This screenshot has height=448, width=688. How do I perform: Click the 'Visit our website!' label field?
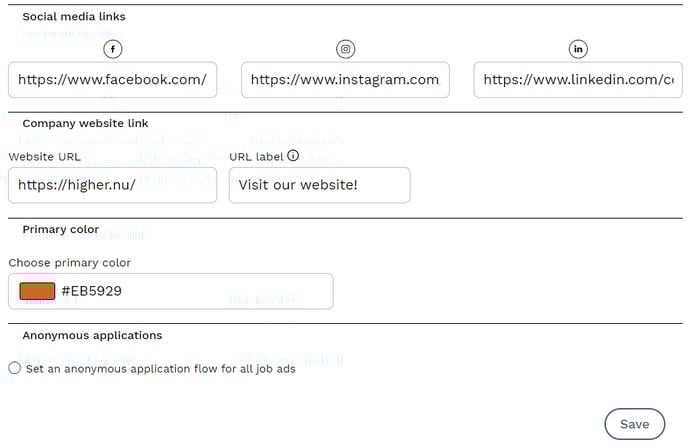coord(319,185)
